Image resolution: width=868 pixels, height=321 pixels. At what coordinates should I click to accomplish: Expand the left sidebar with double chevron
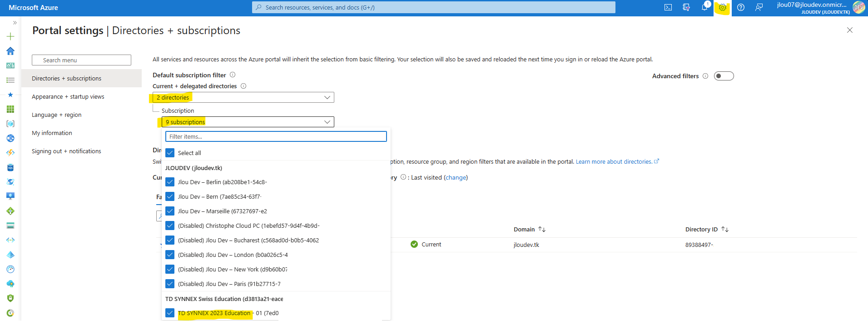(15, 22)
